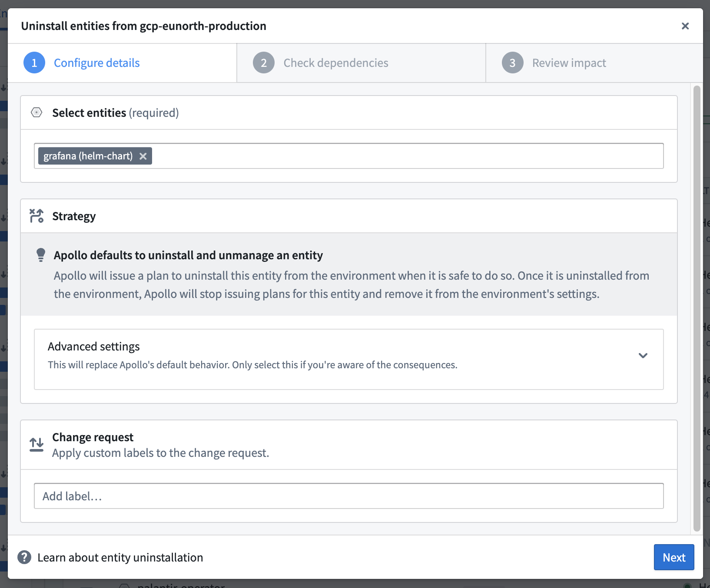Close the uninstall entities dialog
710x588 pixels.
[685, 26]
